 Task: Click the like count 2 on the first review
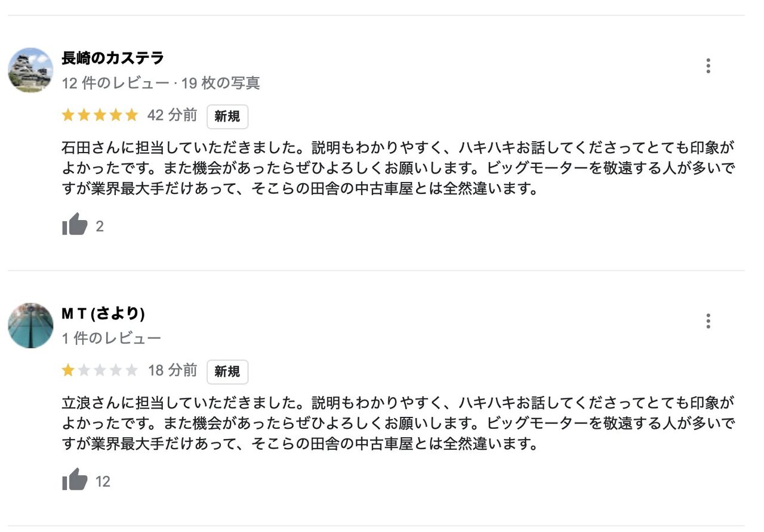100,227
